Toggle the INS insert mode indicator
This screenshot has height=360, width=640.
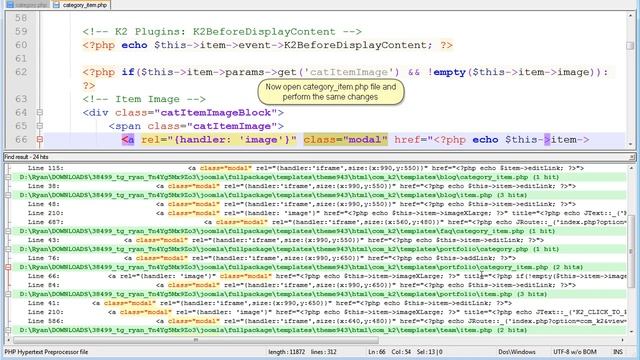618,352
